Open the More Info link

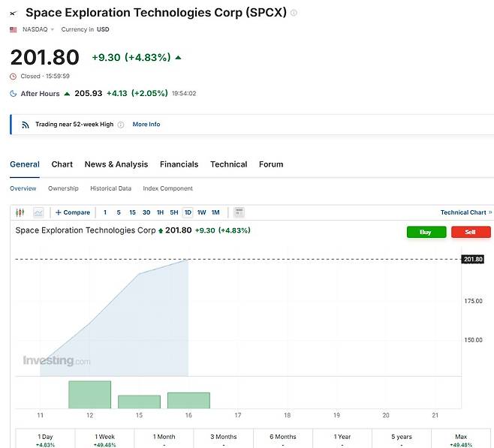146,125
